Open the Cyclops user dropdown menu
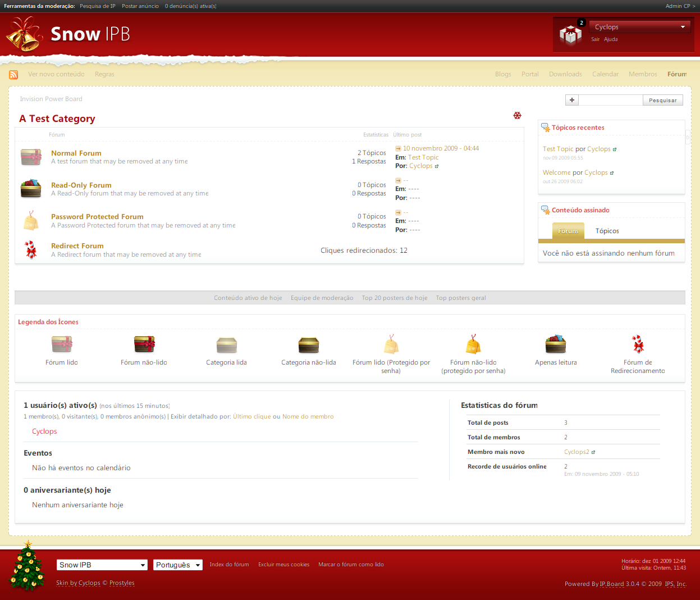The image size is (700, 600). (x=639, y=27)
